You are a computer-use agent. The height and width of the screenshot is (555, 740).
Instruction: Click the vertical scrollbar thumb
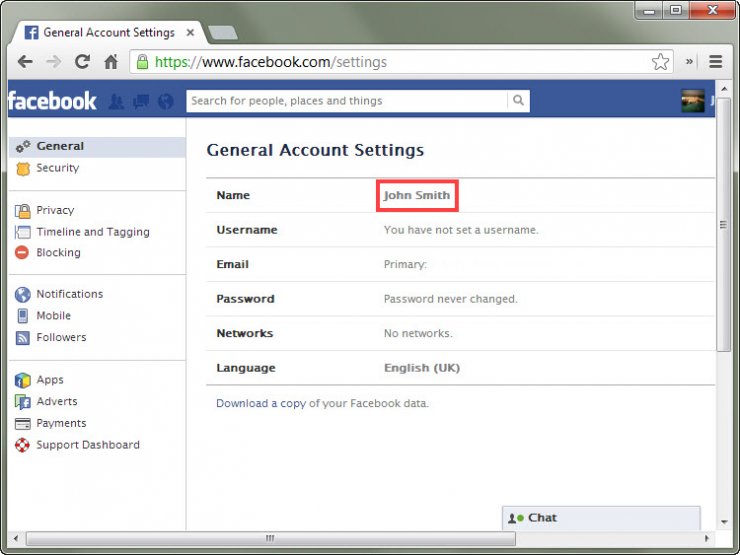point(723,226)
